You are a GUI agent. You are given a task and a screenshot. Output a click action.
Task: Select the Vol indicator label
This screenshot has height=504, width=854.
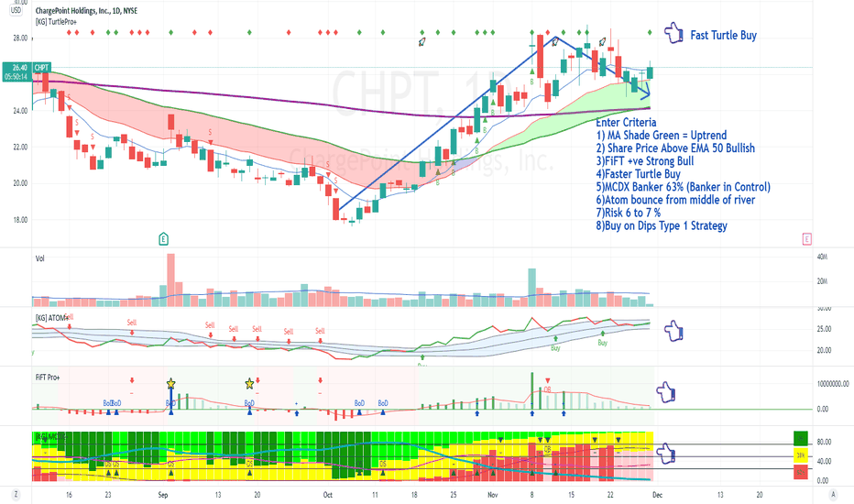(39, 258)
